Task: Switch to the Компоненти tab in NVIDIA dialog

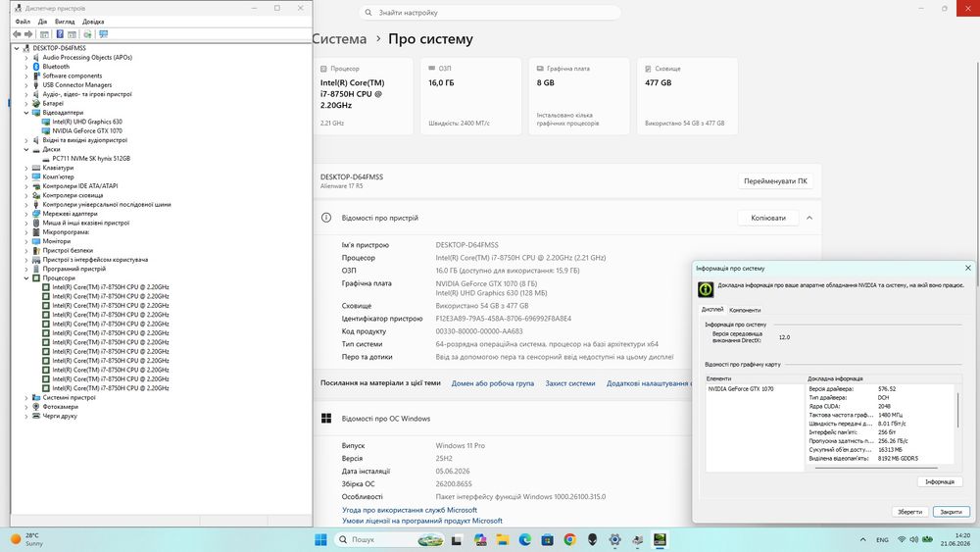Action: pos(745,310)
